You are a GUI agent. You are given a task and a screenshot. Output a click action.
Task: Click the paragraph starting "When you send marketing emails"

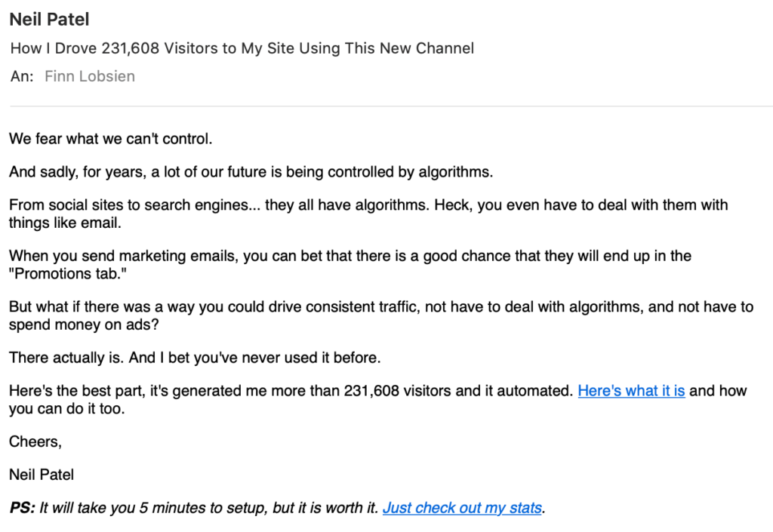click(x=350, y=256)
